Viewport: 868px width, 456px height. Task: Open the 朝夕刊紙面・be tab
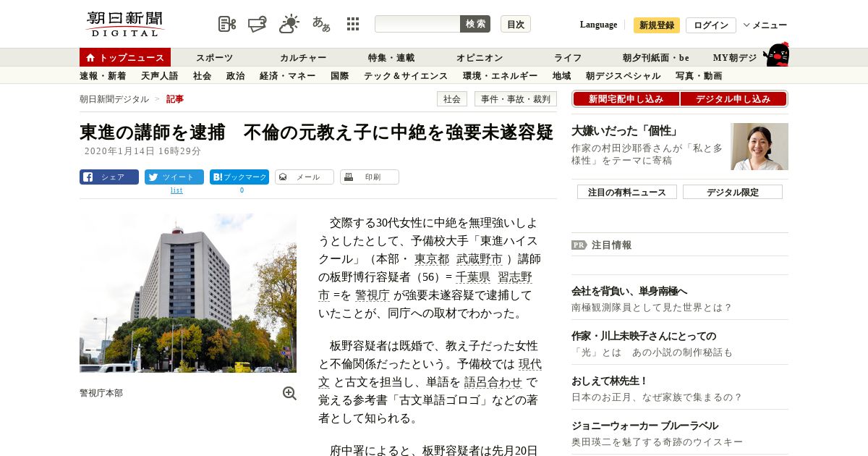(x=656, y=57)
